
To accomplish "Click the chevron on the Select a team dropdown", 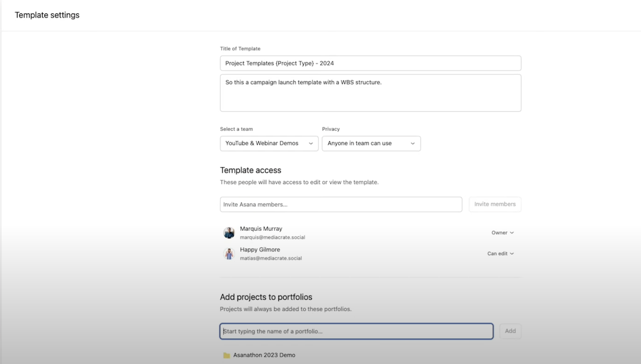I will tap(311, 144).
